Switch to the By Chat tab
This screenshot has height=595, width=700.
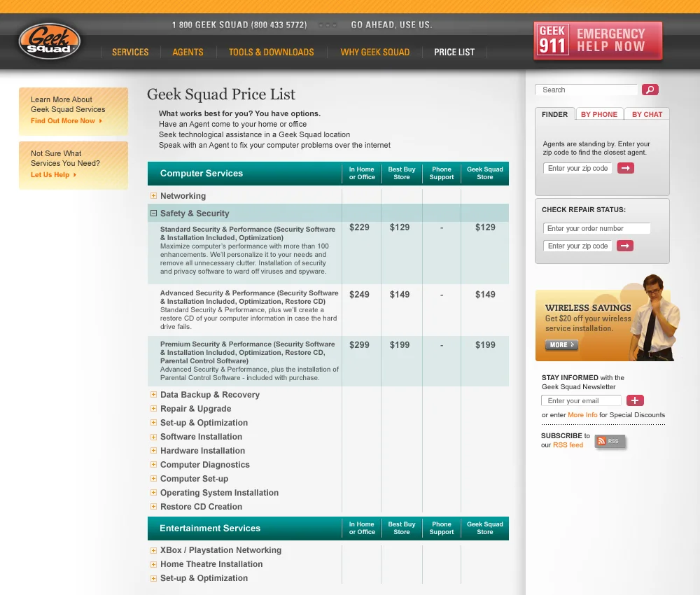click(647, 114)
